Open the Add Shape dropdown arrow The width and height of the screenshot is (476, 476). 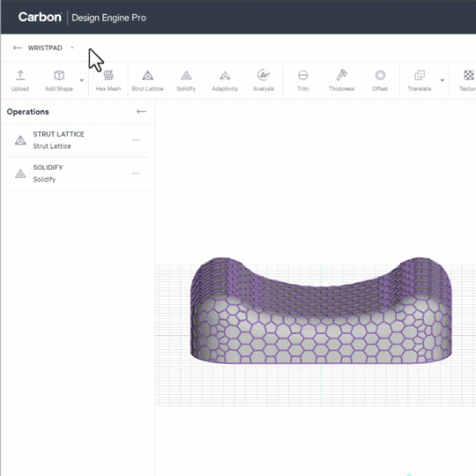[82, 80]
